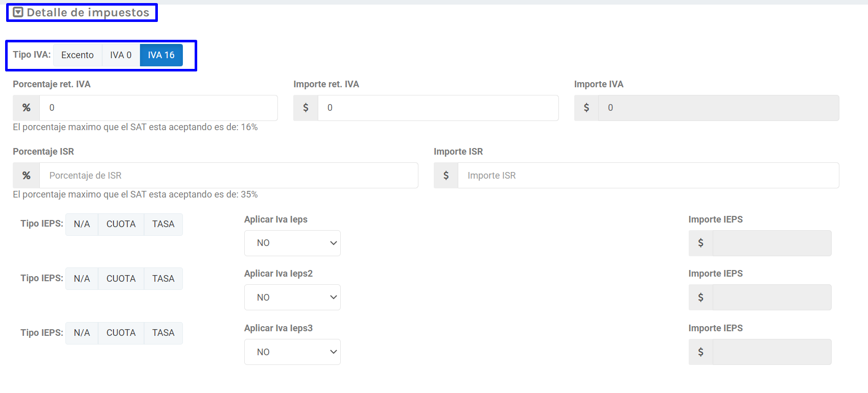The image size is (868, 393).
Task: Open the Aplicar Iva Ieps dropdown
Action: coord(292,243)
